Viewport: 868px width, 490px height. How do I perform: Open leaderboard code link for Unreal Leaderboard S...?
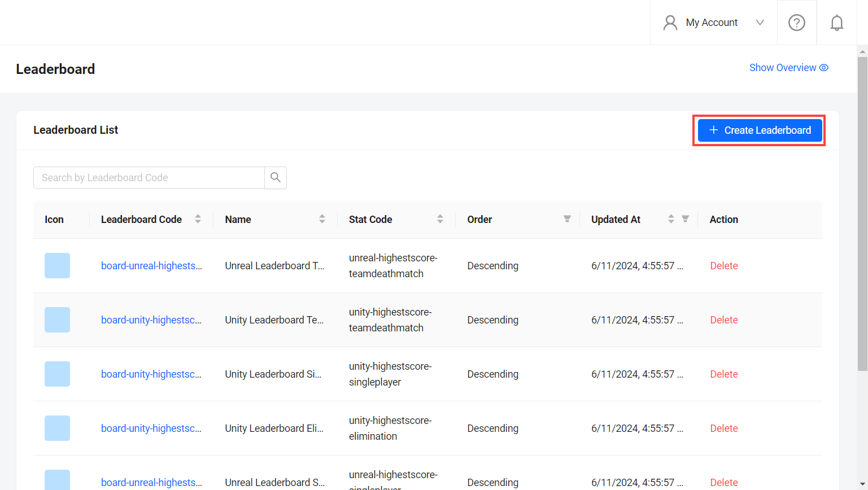click(151, 483)
